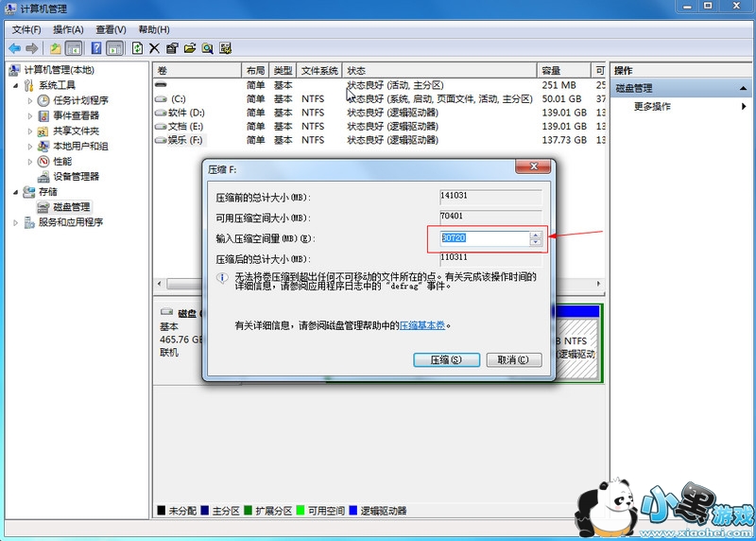This screenshot has width=756, height=541.
Task: Decrease the shrink amount with the down spinner
Action: pos(536,242)
